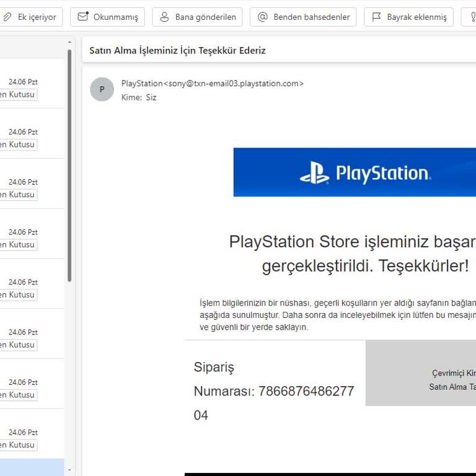Click message list scroll down arrow
The height and width of the screenshot is (476, 476).
(70, 470)
